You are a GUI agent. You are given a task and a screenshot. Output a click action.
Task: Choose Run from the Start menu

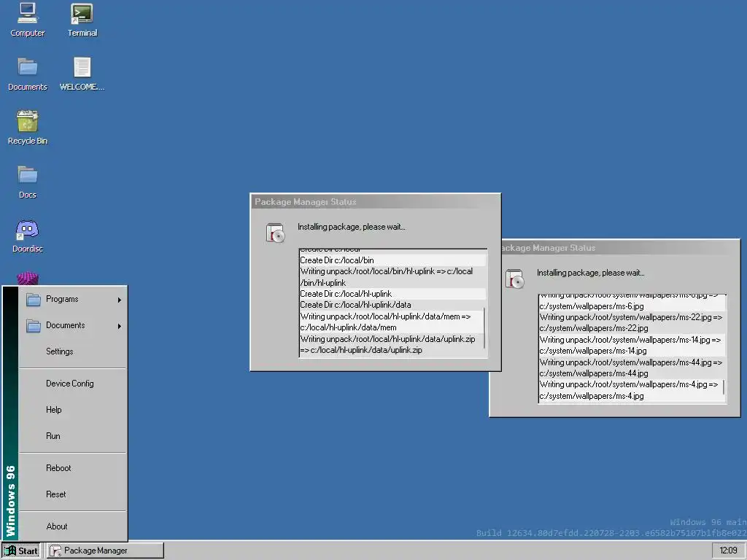click(73, 436)
